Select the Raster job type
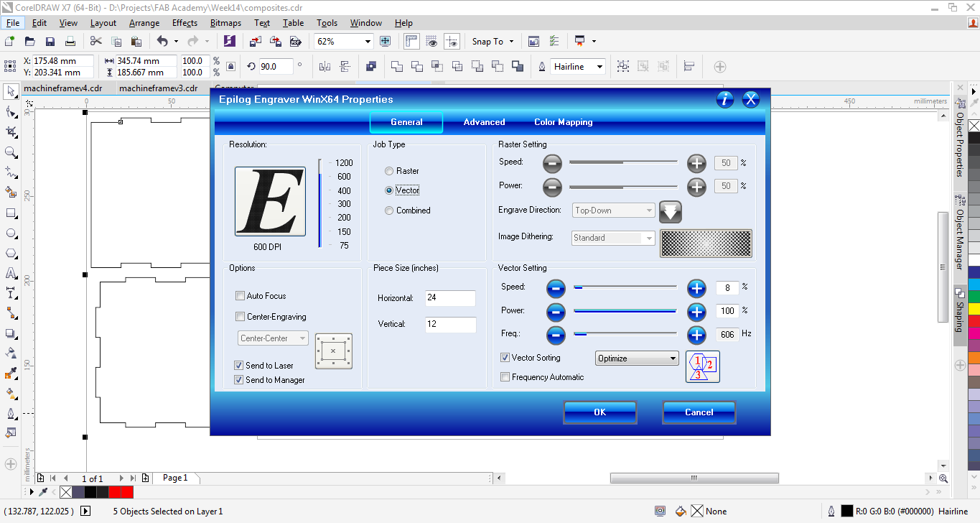Image resolution: width=980 pixels, height=523 pixels. click(x=389, y=171)
